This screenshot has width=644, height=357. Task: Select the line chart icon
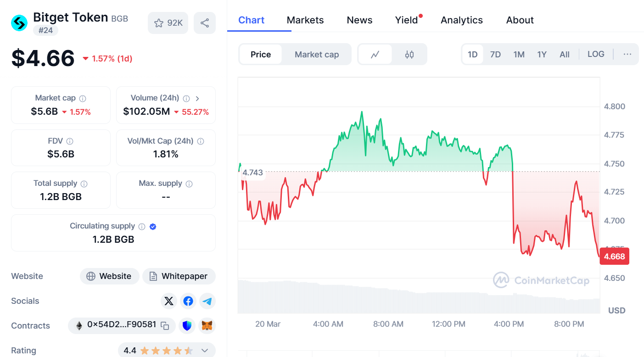(375, 54)
